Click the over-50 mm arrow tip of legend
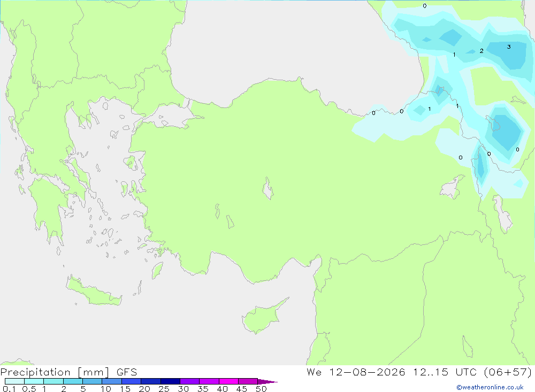 (267, 382)
